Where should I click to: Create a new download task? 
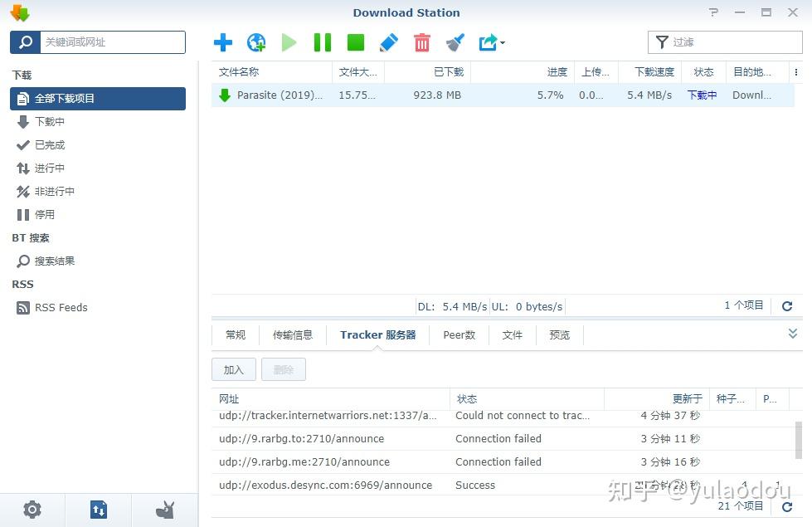tap(223, 42)
